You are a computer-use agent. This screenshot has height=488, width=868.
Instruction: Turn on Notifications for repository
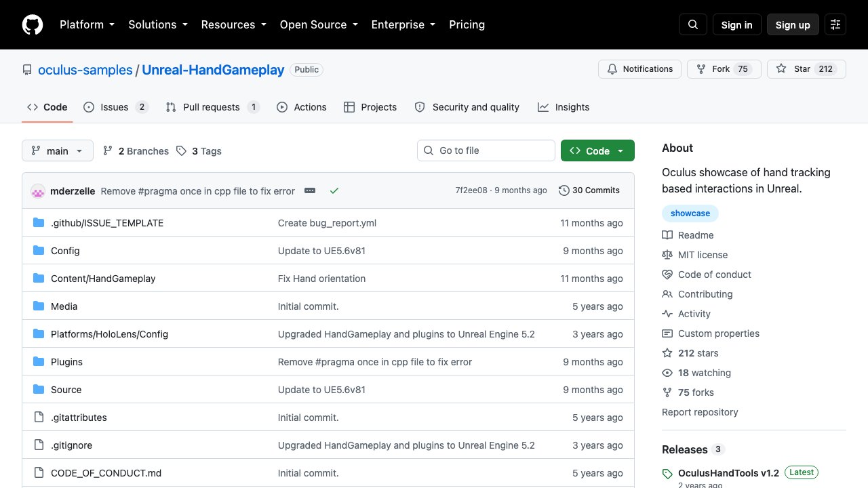pos(639,69)
